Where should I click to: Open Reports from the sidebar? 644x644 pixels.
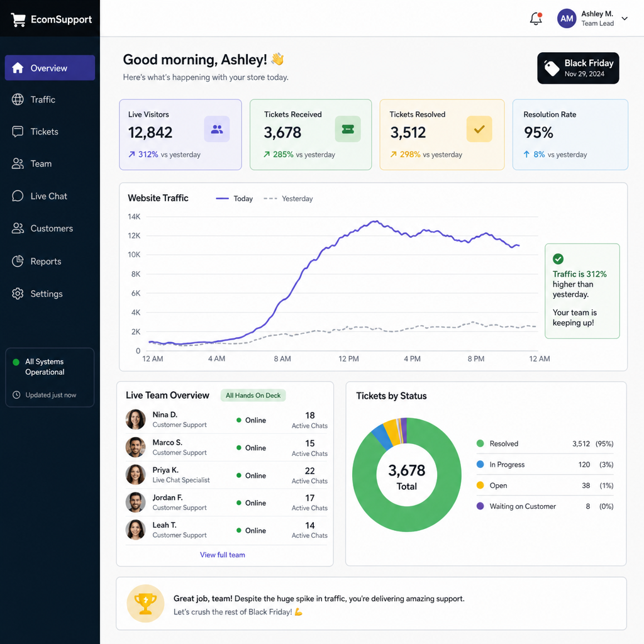coord(50,261)
